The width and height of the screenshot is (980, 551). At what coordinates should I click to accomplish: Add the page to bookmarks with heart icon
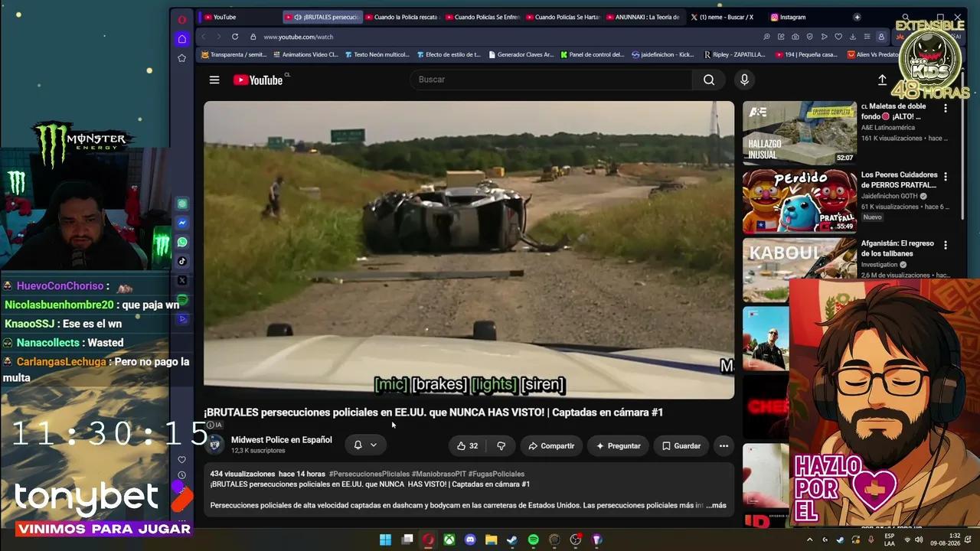(x=838, y=37)
